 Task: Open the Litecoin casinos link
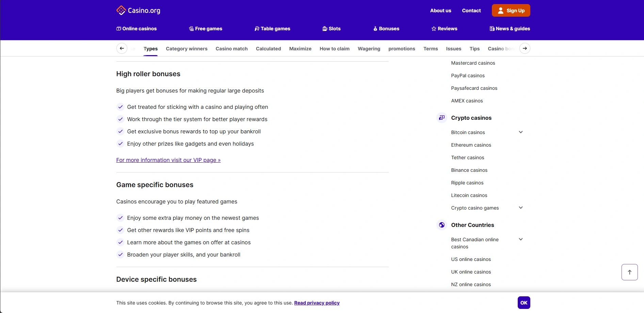click(469, 195)
